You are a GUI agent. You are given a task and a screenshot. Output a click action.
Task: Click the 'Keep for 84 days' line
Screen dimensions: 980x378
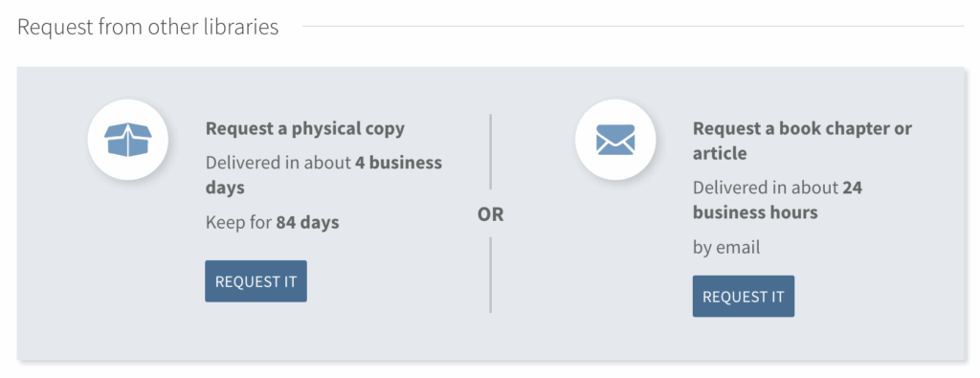tap(273, 222)
